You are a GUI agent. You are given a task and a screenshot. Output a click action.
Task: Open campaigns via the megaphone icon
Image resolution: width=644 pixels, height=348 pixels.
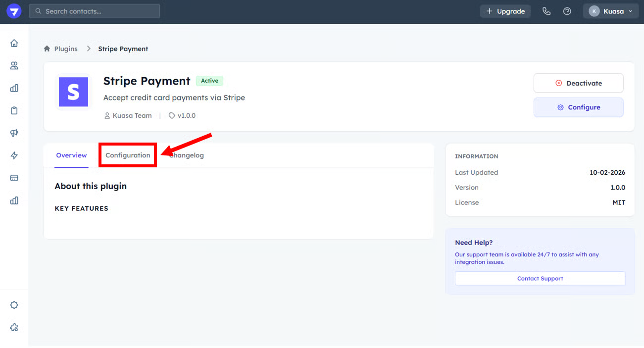coord(14,133)
